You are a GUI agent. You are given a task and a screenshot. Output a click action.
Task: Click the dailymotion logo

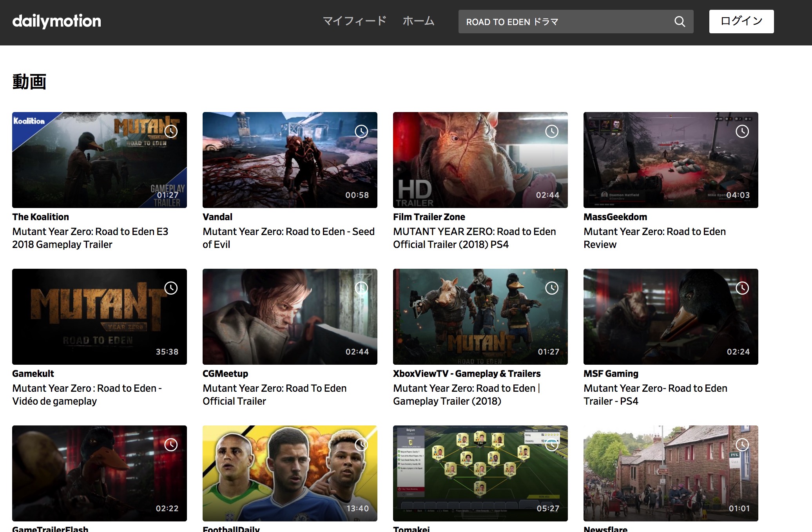(x=56, y=21)
